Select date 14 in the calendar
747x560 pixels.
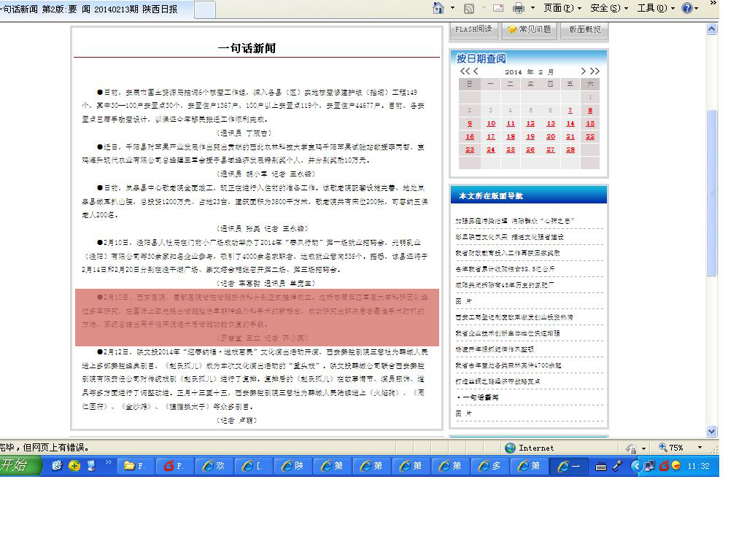coord(570,123)
